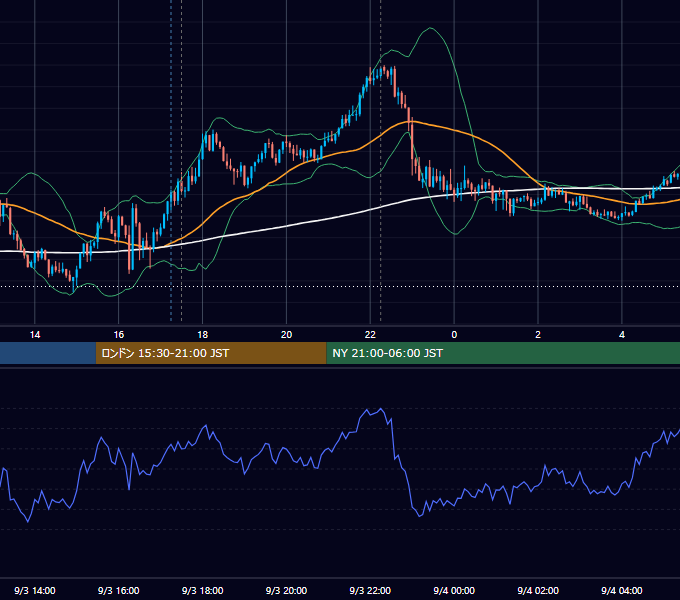The height and width of the screenshot is (600, 680).
Task: Click the 4 hour axis label
Action: pos(622,335)
